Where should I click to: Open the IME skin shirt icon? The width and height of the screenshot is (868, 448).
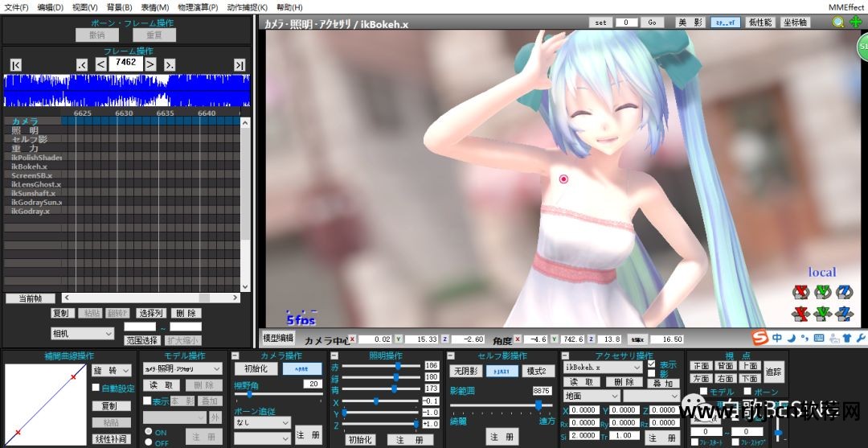848,338
